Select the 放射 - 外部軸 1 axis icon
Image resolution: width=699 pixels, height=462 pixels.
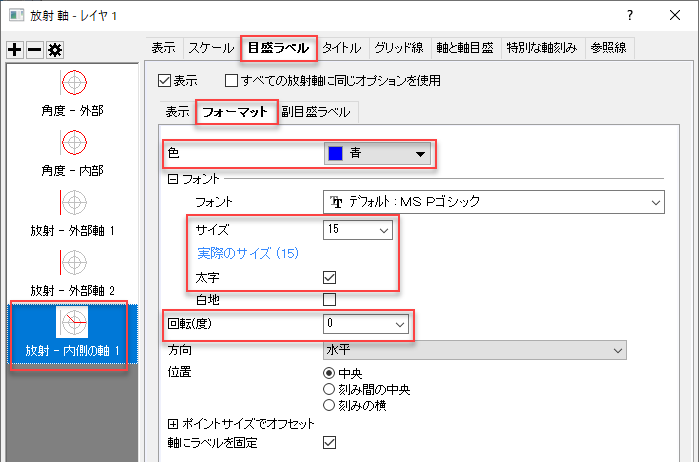pyautogui.click(x=74, y=202)
